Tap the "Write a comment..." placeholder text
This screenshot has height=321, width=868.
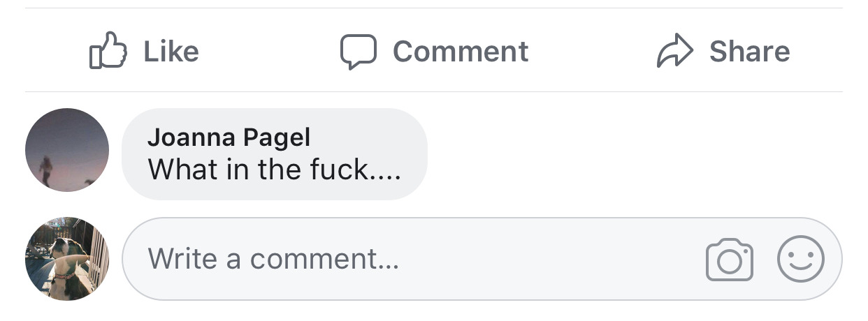[273, 259]
